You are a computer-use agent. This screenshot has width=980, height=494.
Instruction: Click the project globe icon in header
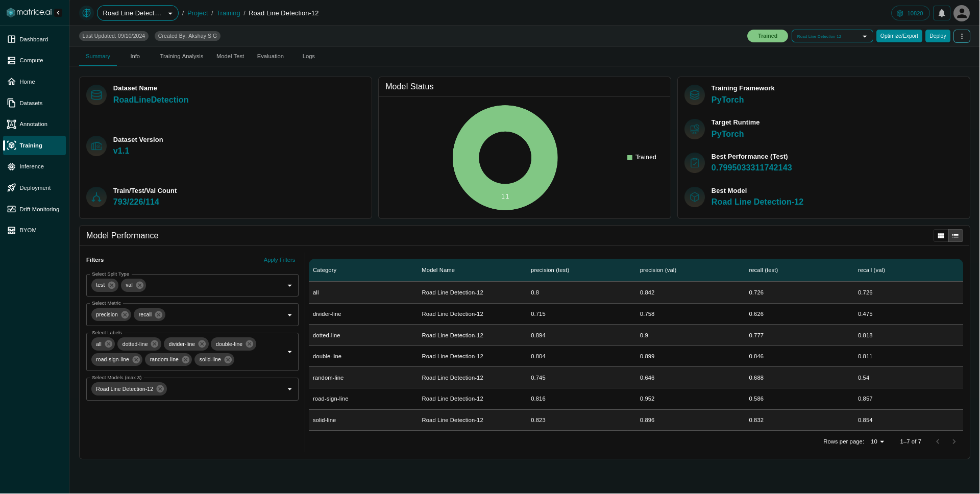click(86, 13)
